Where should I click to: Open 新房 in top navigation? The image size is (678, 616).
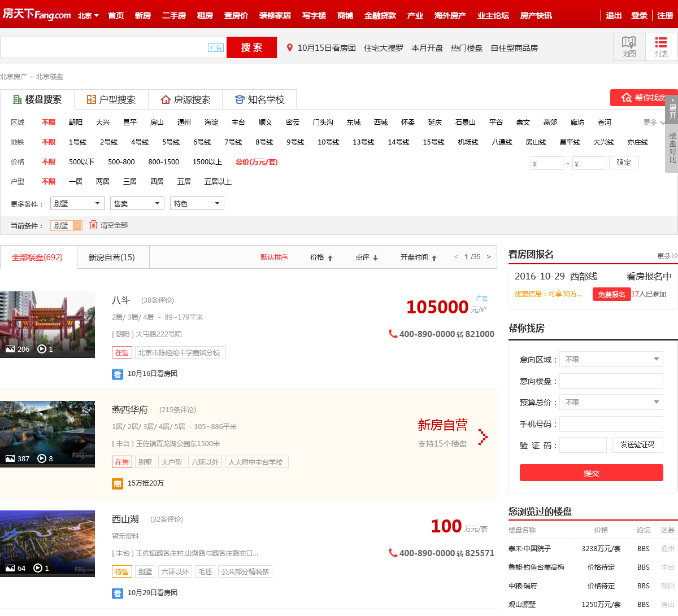[x=143, y=16]
